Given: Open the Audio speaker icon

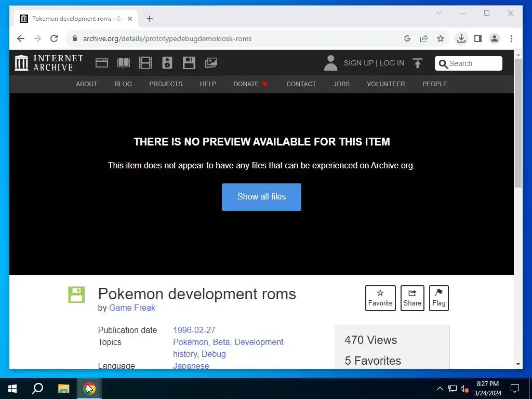Looking at the screenshot, I should tap(167, 63).
